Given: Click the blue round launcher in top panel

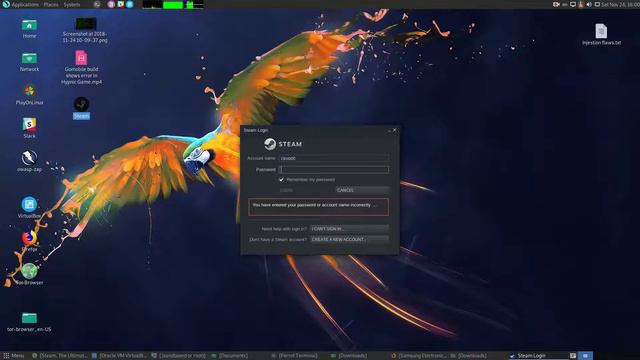Looking at the screenshot, I should [x=130, y=4].
